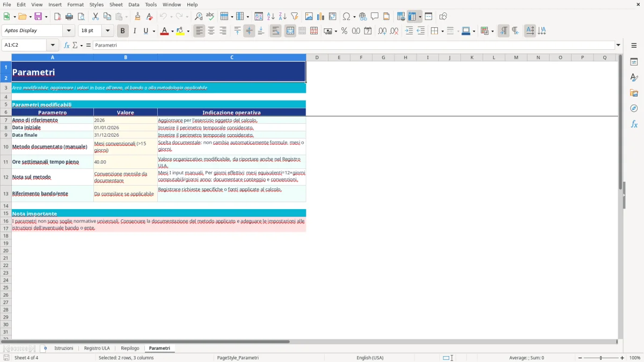Insert a hyperlink
Image resolution: width=644 pixels, height=362 pixels.
click(363, 17)
